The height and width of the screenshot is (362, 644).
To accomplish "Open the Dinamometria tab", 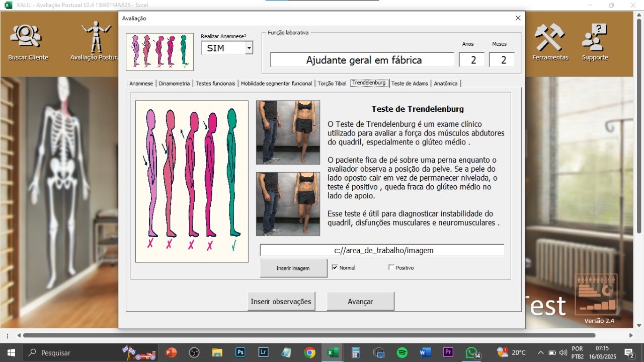I will click(x=174, y=84).
